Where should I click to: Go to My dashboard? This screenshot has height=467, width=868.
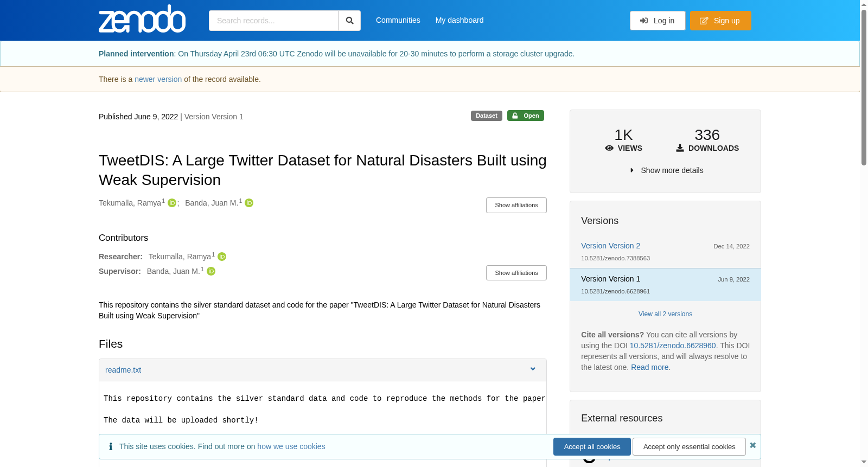click(459, 20)
